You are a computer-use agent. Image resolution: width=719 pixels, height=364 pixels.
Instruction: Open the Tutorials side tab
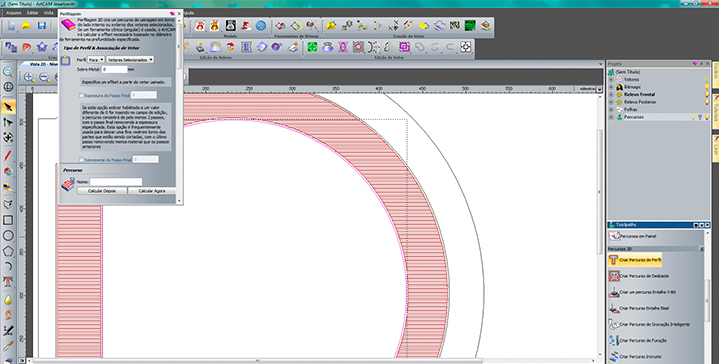[x=715, y=112]
